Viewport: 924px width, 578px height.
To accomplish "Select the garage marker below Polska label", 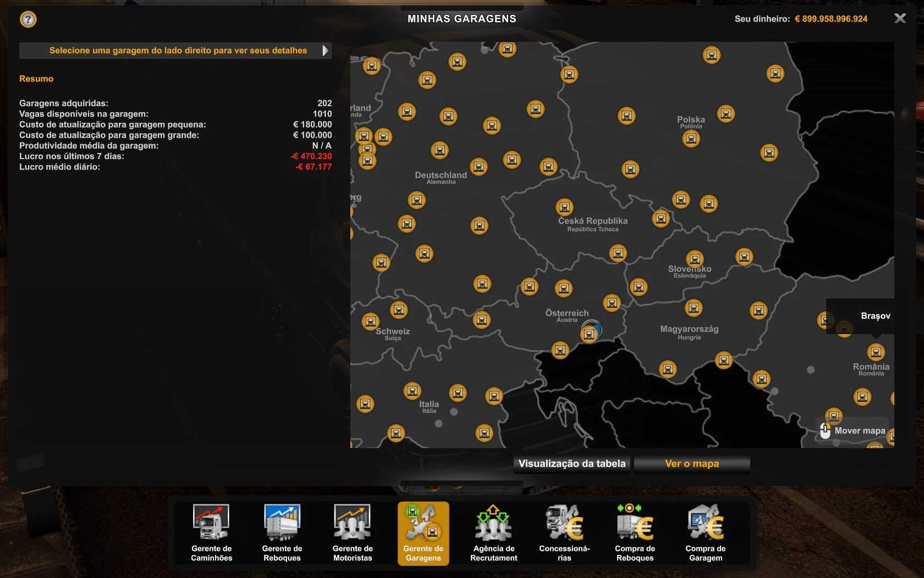I will pyautogui.click(x=691, y=139).
